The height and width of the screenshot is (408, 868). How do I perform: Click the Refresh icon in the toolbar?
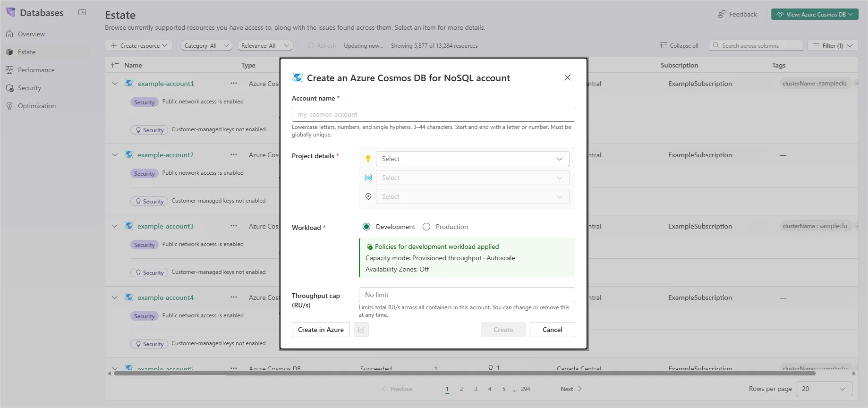(x=311, y=45)
